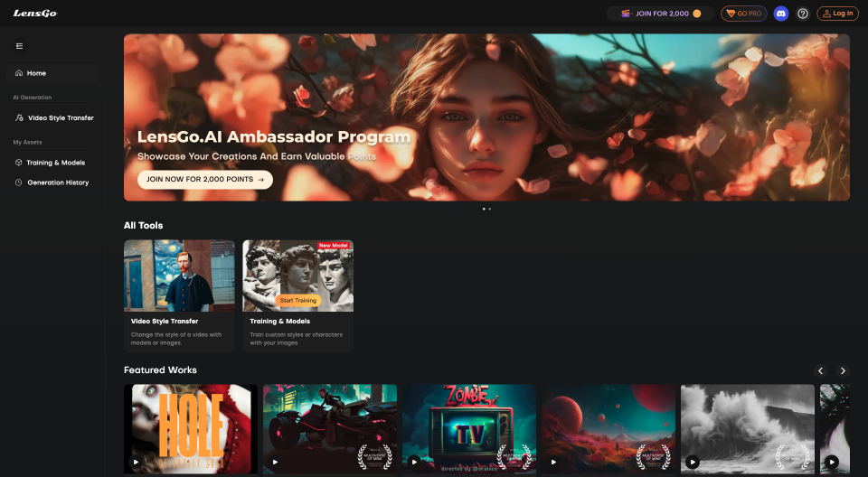Click the LensGo.AI Ambassador Program banner title
This screenshot has height=477, width=868.
click(x=274, y=136)
